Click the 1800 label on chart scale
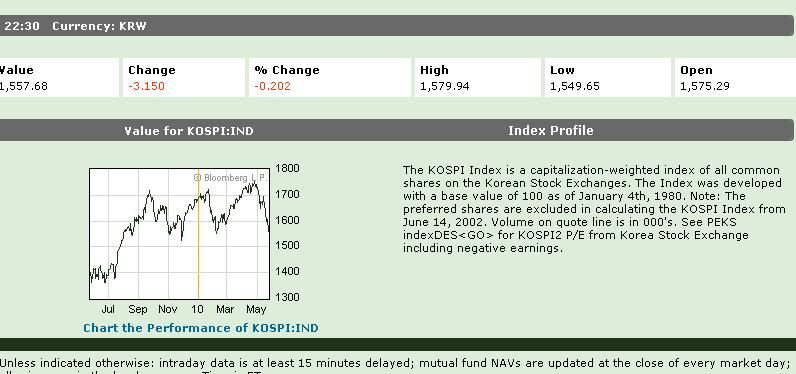 pyautogui.click(x=287, y=168)
